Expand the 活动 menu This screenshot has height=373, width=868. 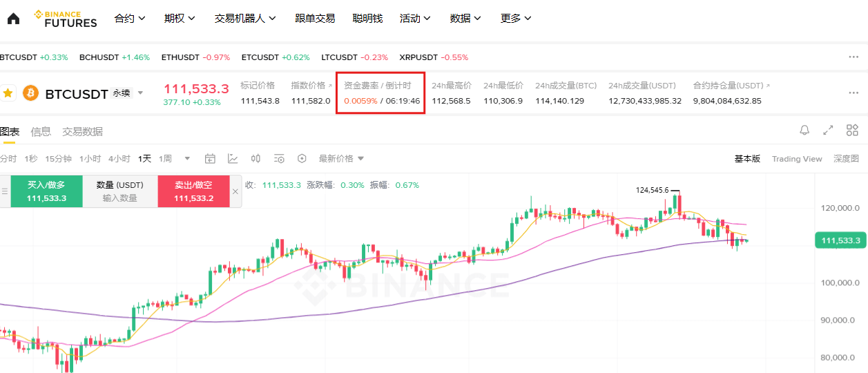tap(416, 19)
